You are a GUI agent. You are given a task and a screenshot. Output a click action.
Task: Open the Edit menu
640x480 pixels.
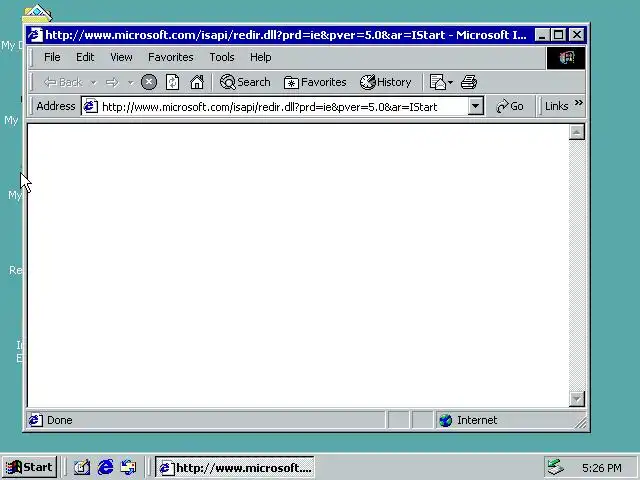85,57
